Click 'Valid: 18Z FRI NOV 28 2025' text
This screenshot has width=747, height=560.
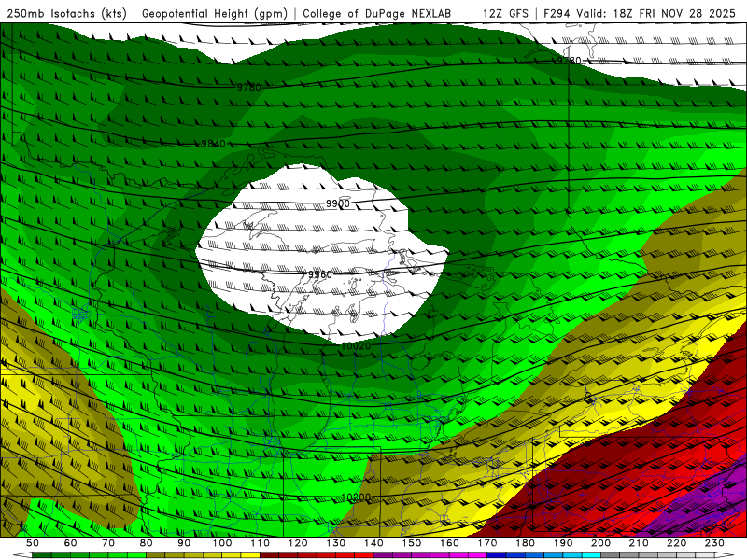[x=656, y=14]
